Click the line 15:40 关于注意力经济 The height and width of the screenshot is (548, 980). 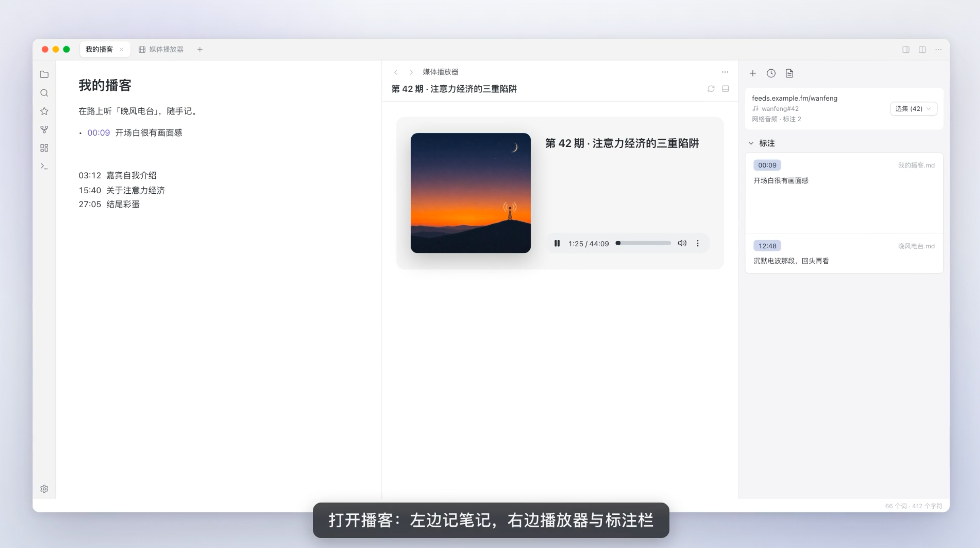pyautogui.click(x=122, y=190)
